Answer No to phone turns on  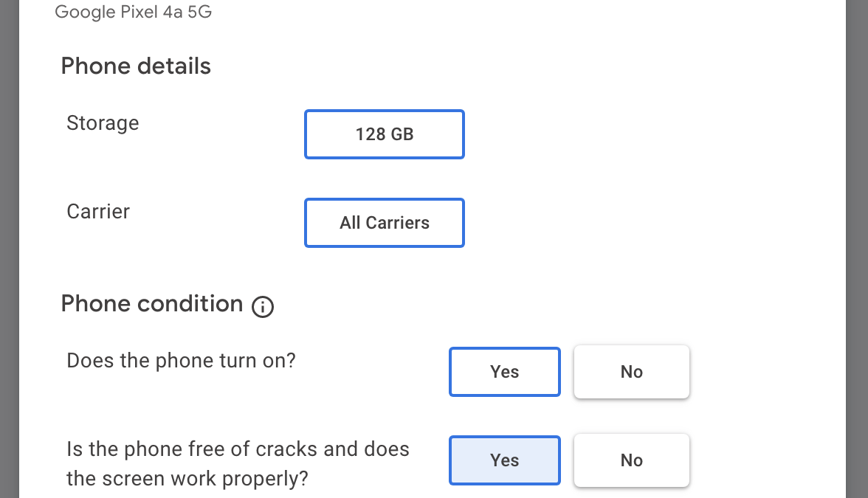(631, 372)
